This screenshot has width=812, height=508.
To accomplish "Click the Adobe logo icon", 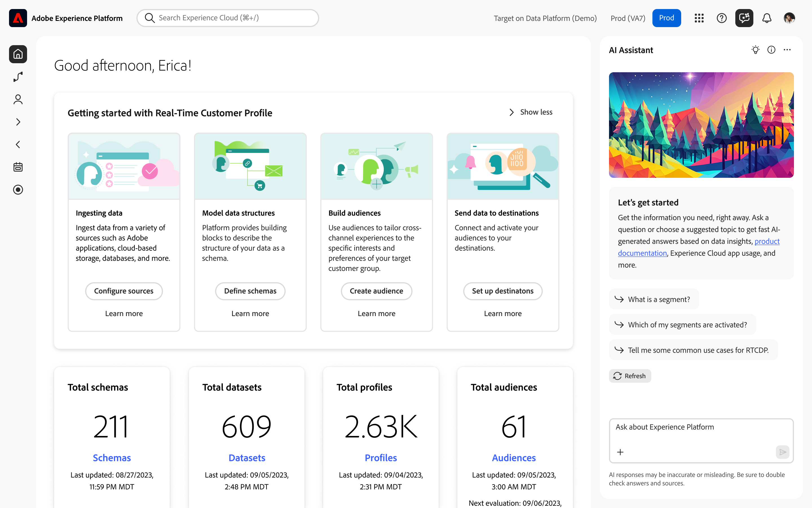I will (18, 18).
